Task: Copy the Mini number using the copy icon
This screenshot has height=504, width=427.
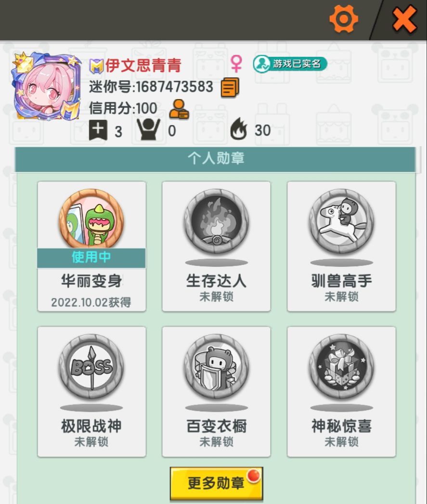Action: point(230,88)
